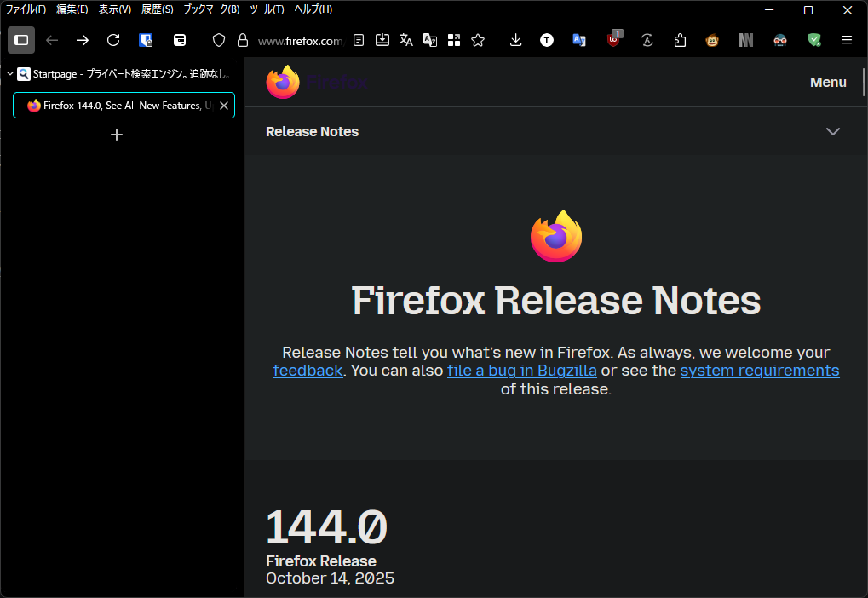The width and height of the screenshot is (868, 598).
Task: Close the Firefox 144.0 tab
Action: coord(224,106)
